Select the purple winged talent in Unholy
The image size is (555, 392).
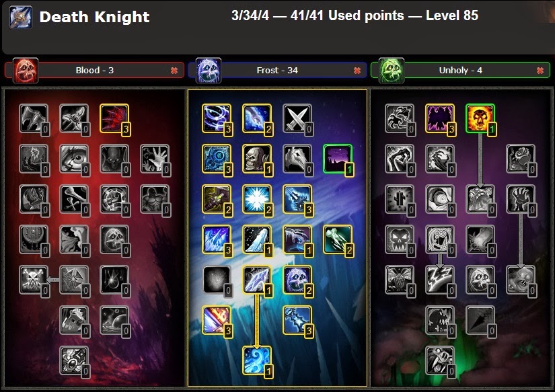click(439, 118)
